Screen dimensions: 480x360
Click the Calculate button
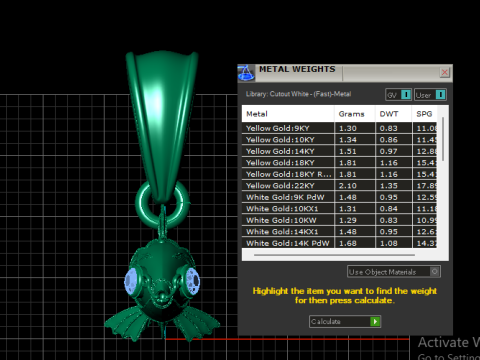pyautogui.click(x=345, y=321)
